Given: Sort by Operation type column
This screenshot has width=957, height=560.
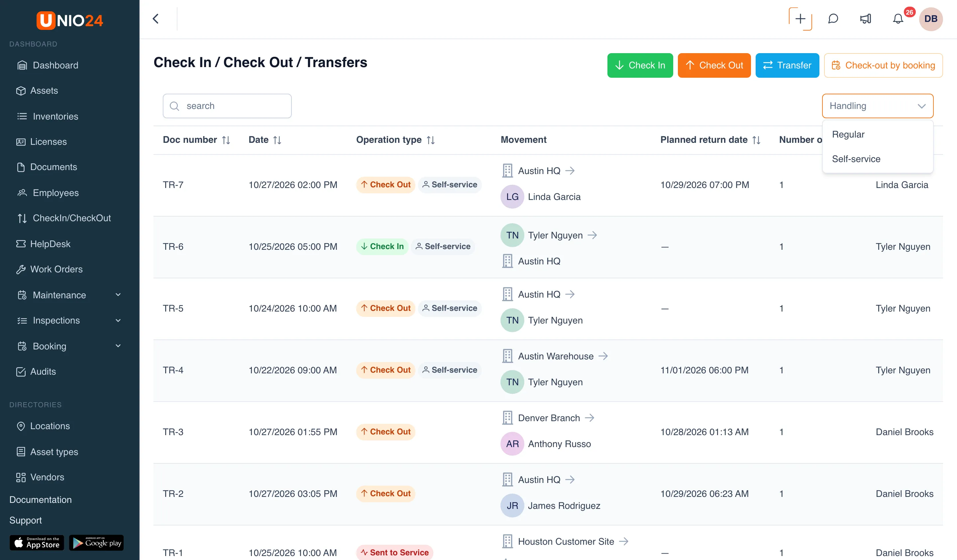Looking at the screenshot, I should [x=431, y=140].
